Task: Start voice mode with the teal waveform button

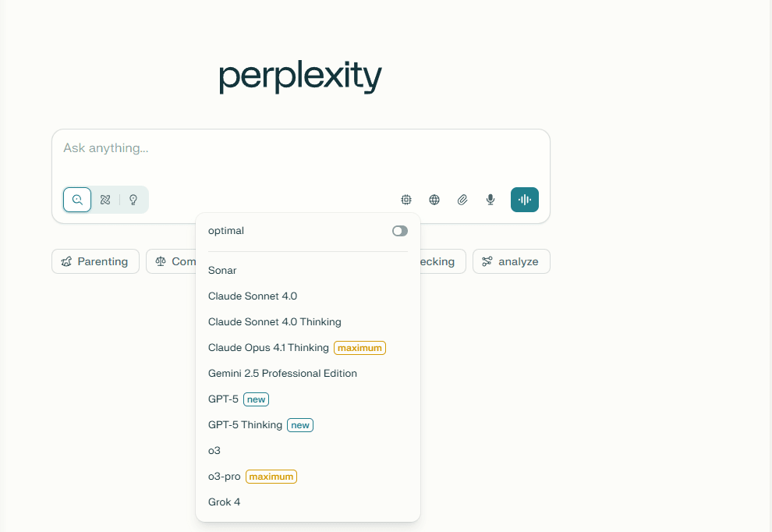Action: coord(524,200)
